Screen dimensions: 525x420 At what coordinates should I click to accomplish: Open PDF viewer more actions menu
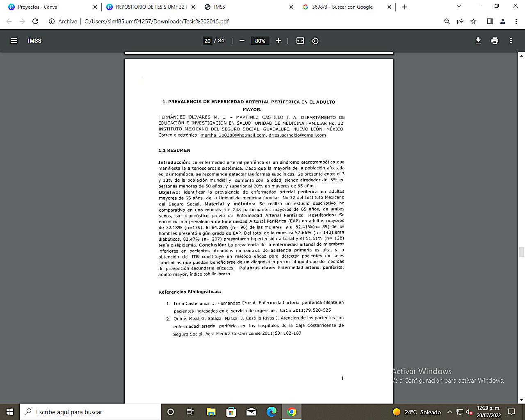(x=511, y=41)
